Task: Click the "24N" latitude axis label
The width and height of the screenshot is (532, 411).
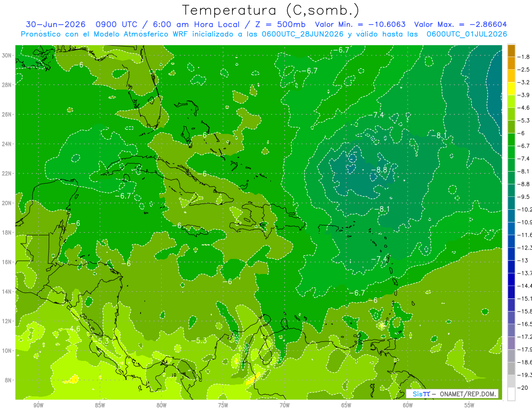Action: [7, 144]
